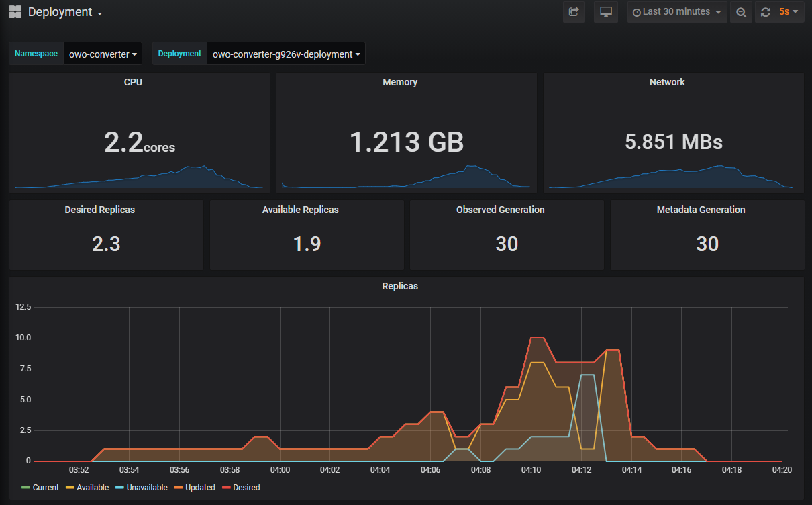Cycle view mode with monitor icon
Image resolution: width=812 pixels, height=505 pixels.
tap(606, 12)
